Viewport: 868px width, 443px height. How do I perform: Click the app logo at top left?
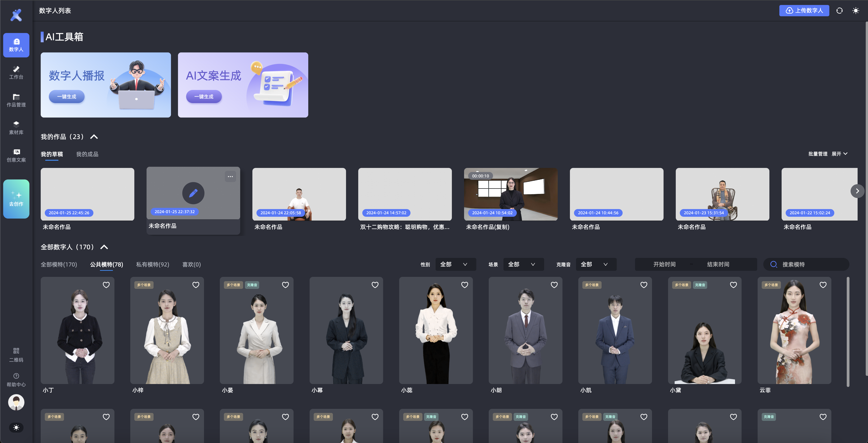click(x=16, y=15)
